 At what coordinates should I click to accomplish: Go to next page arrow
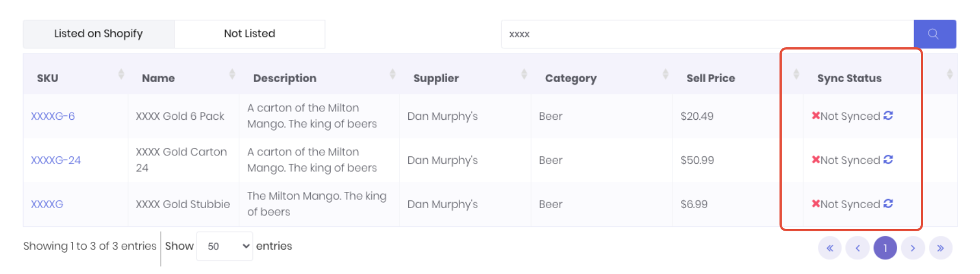pyautogui.click(x=912, y=248)
